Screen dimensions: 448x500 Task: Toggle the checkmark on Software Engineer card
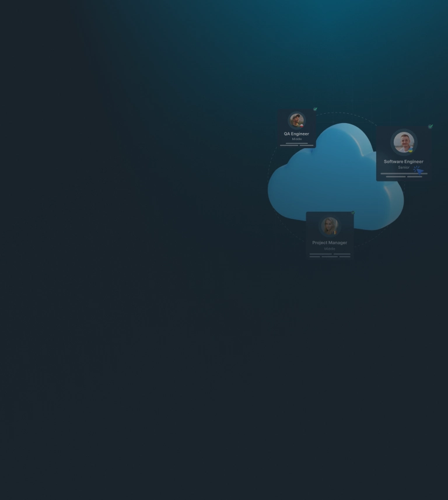click(430, 126)
